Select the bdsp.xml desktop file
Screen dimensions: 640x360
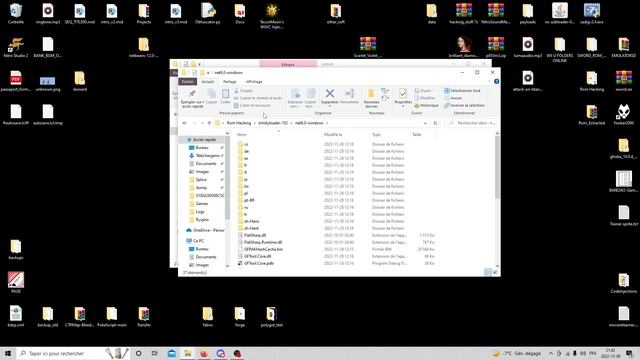tap(16, 317)
